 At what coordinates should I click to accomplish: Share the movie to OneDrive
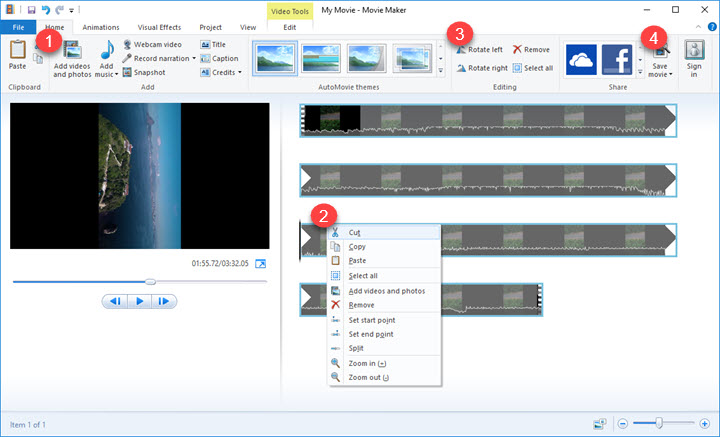click(x=581, y=60)
